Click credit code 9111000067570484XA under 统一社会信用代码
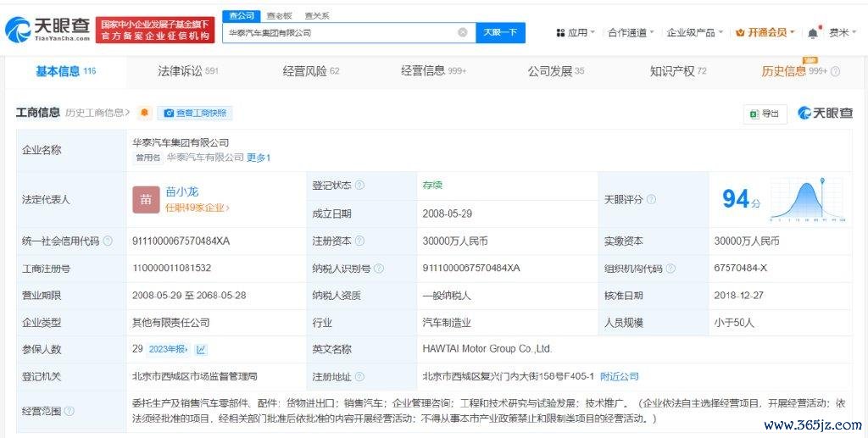Image resolution: width=868 pixels, height=438 pixels. pyautogui.click(x=181, y=241)
